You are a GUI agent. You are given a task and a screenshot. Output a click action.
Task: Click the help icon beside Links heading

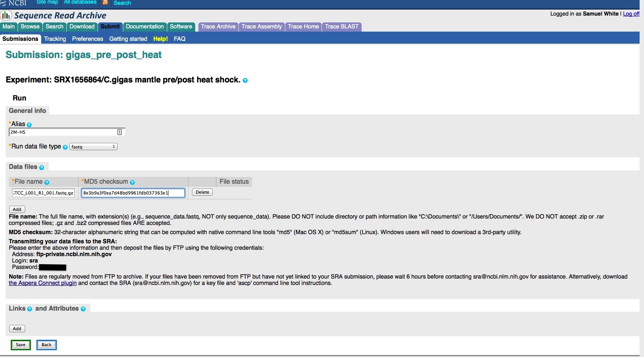click(30, 309)
